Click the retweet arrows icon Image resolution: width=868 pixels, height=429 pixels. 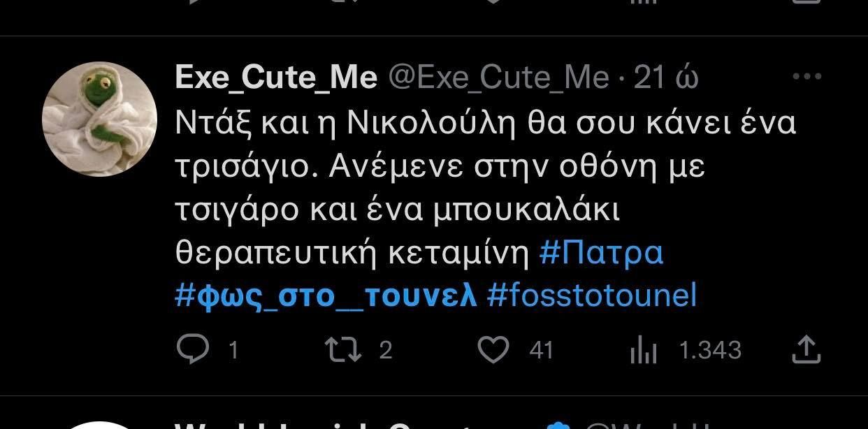tap(344, 349)
